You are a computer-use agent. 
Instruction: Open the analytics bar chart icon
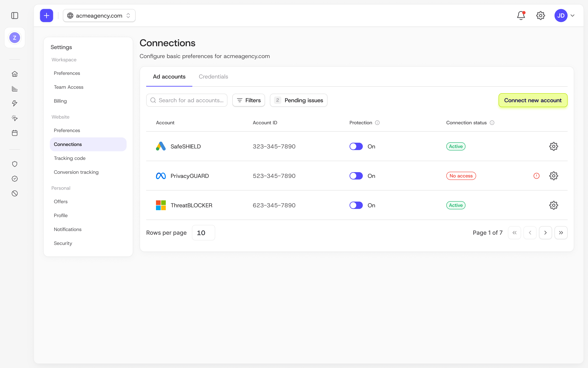pos(14,89)
